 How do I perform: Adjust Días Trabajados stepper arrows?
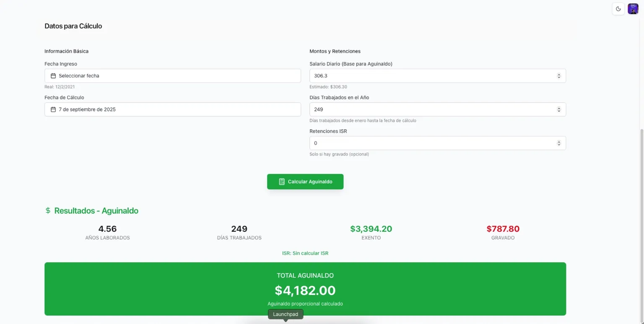(558, 110)
